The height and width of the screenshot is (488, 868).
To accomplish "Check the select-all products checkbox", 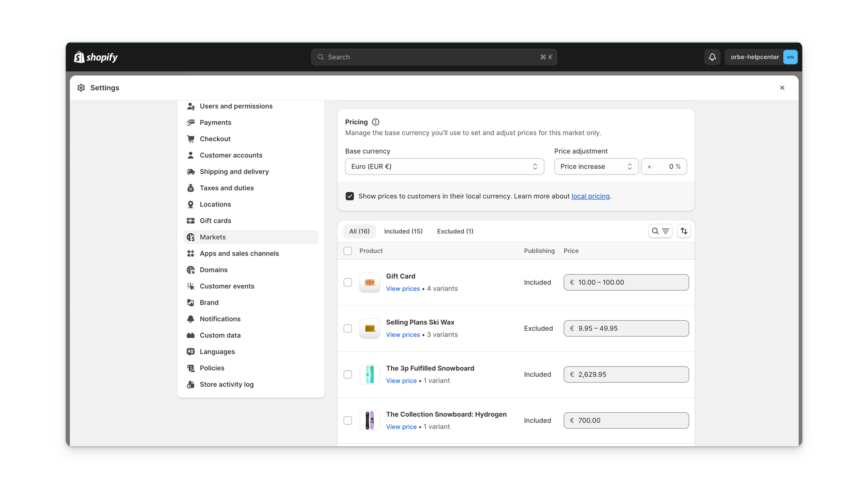I will [348, 251].
